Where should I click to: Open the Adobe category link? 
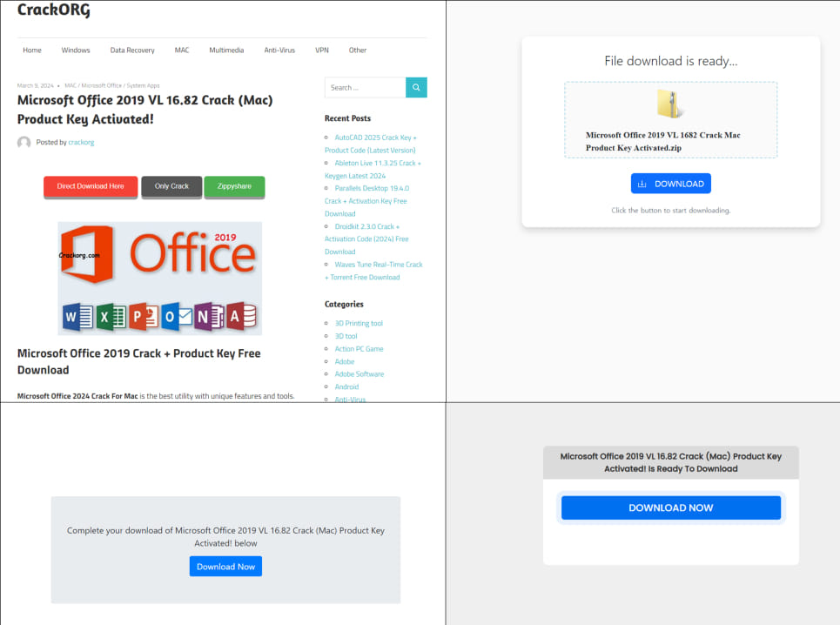coord(345,361)
